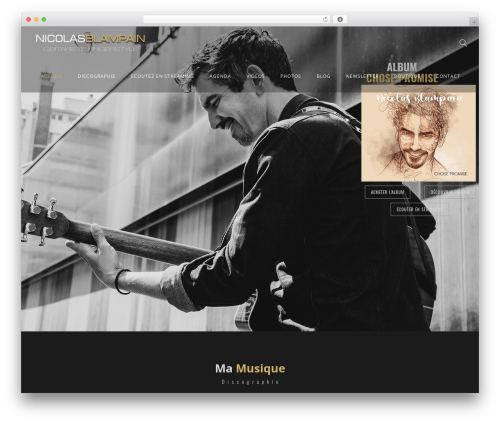Click the Ma Musique heading
500x423 pixels.
coord(250,369)
